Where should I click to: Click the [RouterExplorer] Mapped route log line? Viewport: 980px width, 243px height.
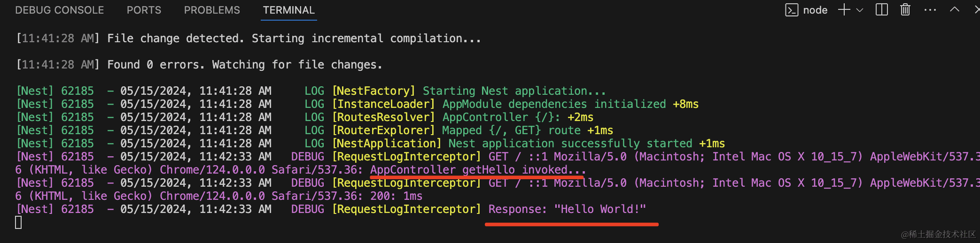click(x=472, y=130)
